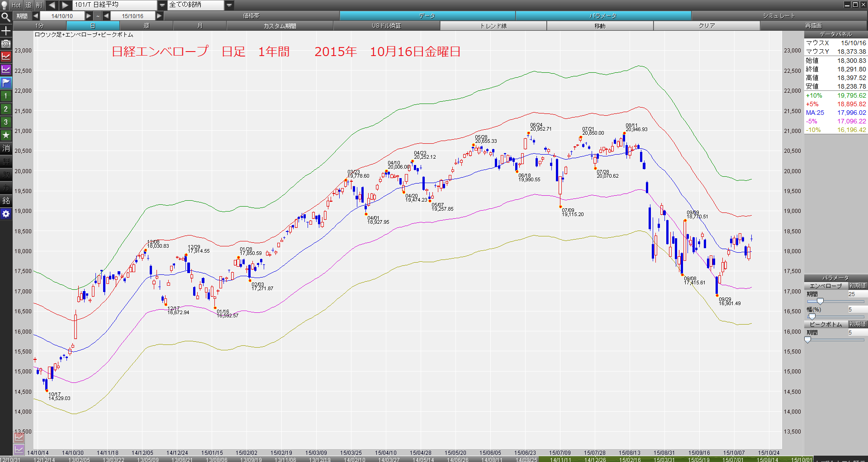
Task: Click the chart title ロウソク足+エンベロープ+ピークボトム
Action: click(x=84, y=34)
